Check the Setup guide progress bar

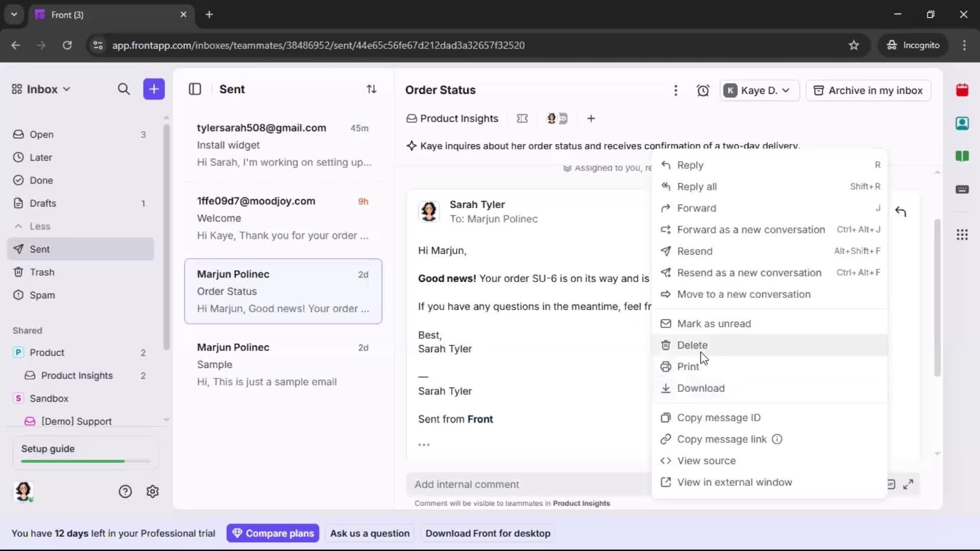pos(83,461)
